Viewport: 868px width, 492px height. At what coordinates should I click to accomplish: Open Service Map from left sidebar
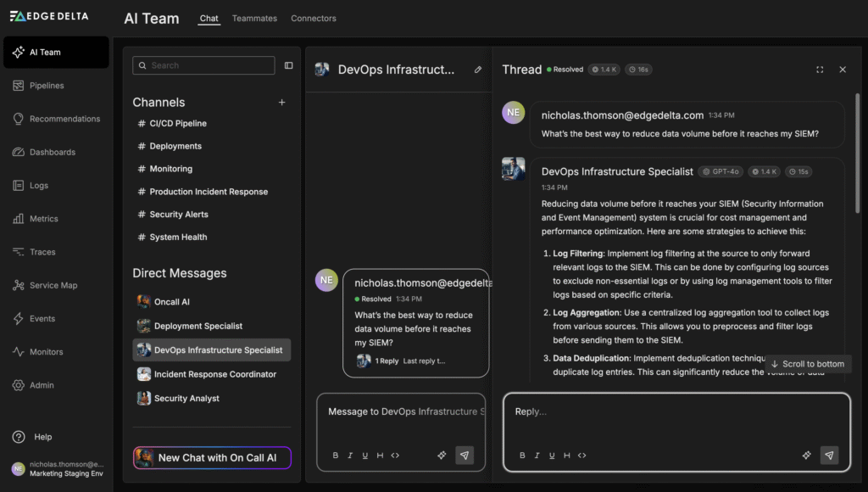point(53,285)
